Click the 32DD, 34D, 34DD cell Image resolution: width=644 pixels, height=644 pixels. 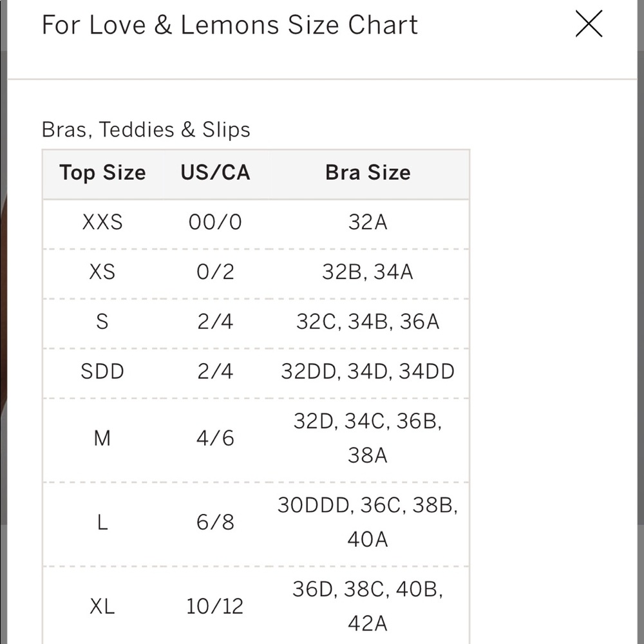[368, 372]
